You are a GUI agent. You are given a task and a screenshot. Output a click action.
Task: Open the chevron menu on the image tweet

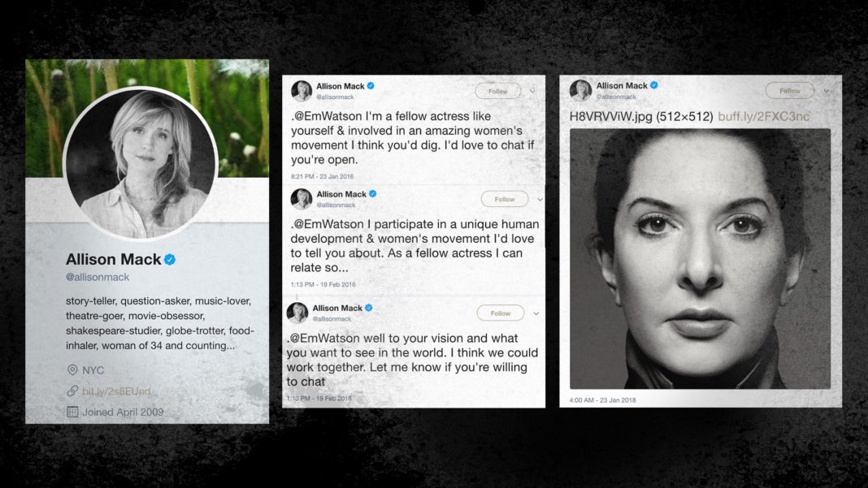tap(827, 91)
